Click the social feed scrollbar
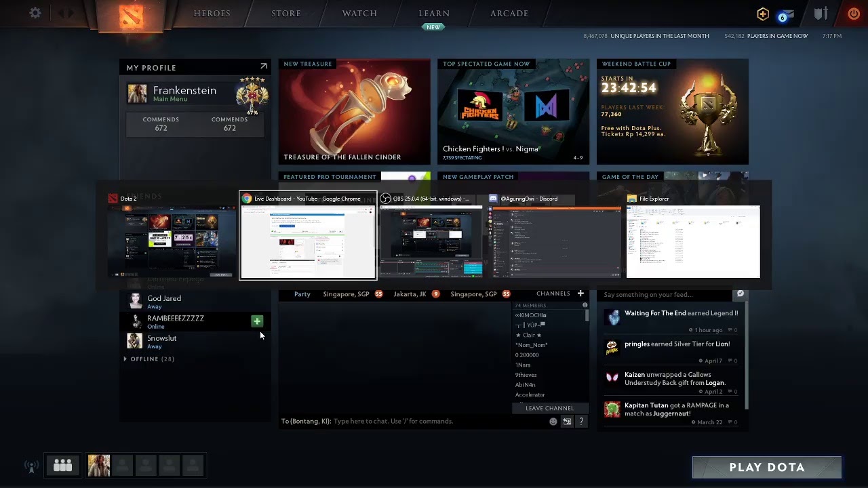 (x=745, y=356)
